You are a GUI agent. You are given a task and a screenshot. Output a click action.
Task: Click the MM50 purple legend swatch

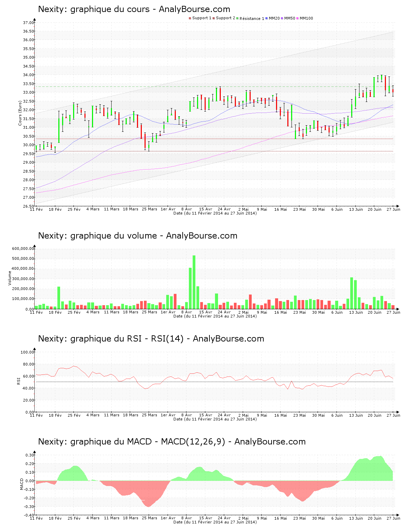pos(282,18)
